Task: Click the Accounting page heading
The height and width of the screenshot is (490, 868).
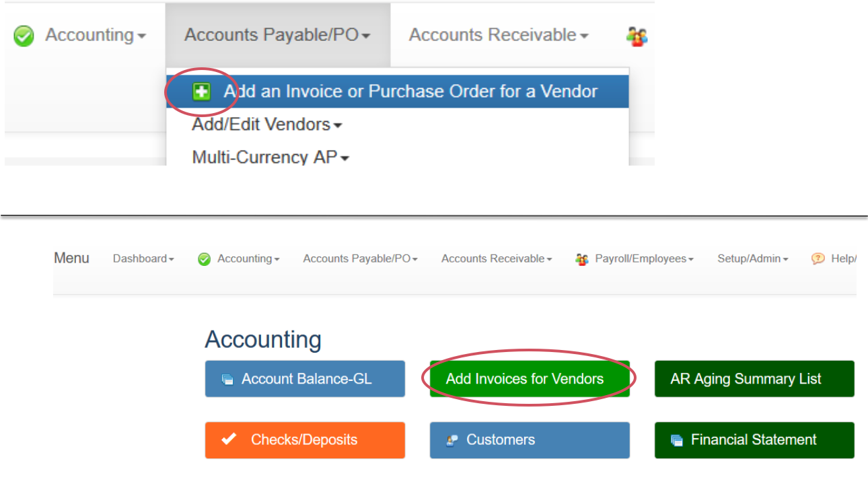Action: tap(263, 340)
